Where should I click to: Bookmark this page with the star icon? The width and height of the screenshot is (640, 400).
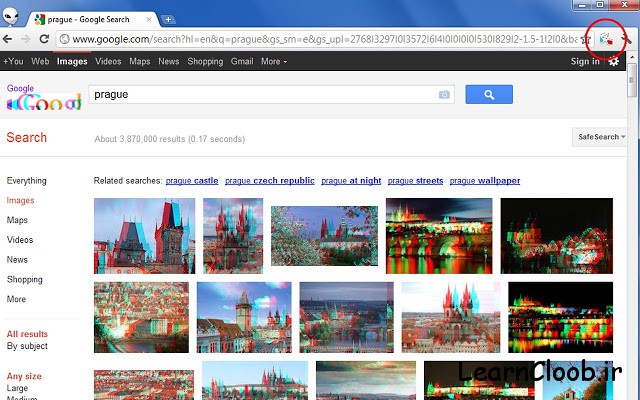point(586,39)
